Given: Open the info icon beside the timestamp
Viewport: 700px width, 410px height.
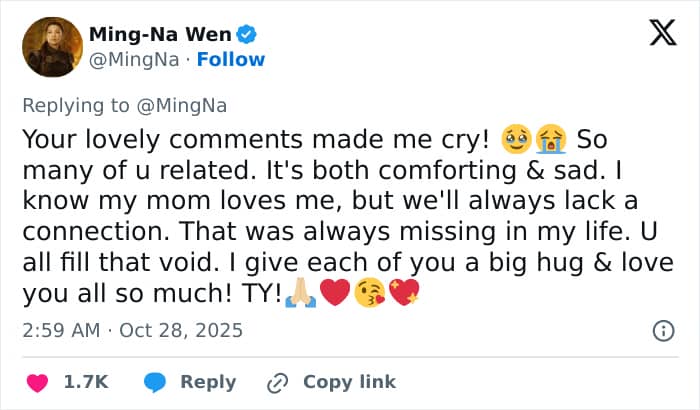Looking at the screenshot, I should click(662, 330).
